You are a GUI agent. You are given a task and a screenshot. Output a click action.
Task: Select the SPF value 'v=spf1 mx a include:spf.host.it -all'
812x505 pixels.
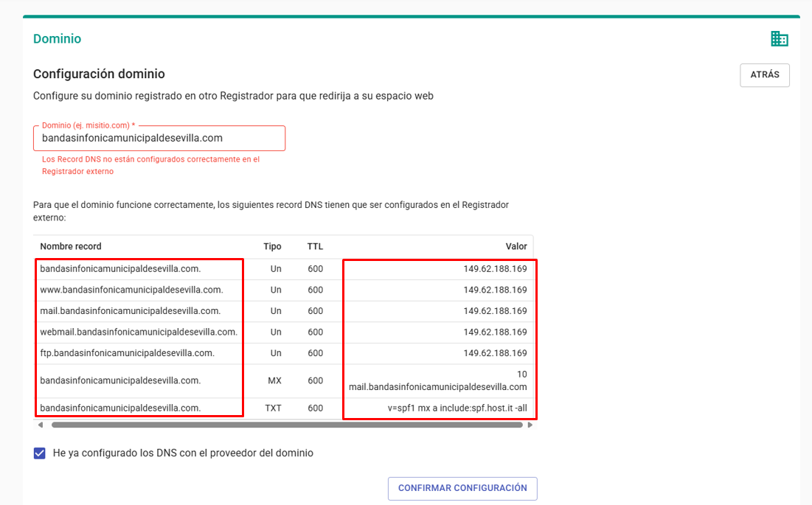click(x=457, y=408)
